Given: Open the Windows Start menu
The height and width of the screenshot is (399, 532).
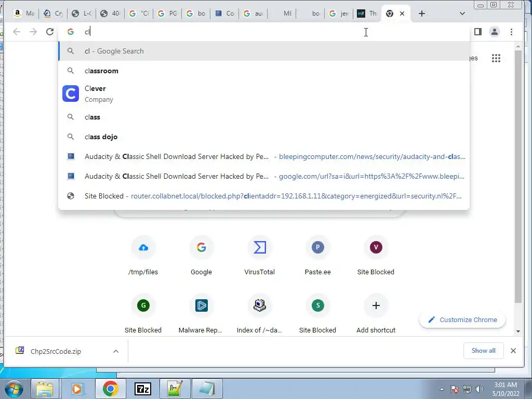Looking at the screenshot, I should (x=14, y=389).
